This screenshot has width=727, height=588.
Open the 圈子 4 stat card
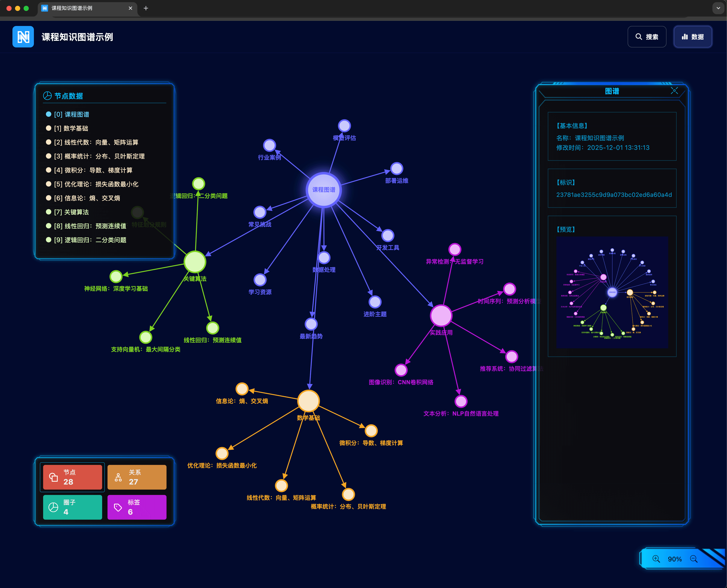click(73, 507)
